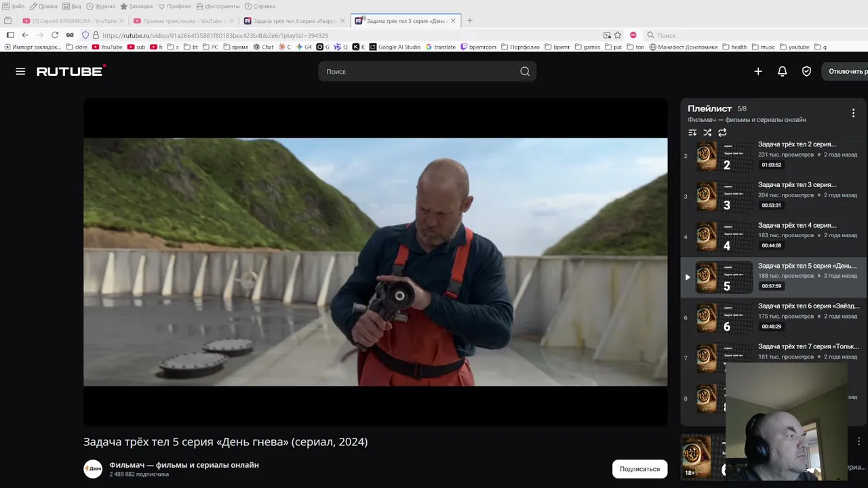Open the ton bookmarks folder
The image size is (868, 488).
pos(635,47)
